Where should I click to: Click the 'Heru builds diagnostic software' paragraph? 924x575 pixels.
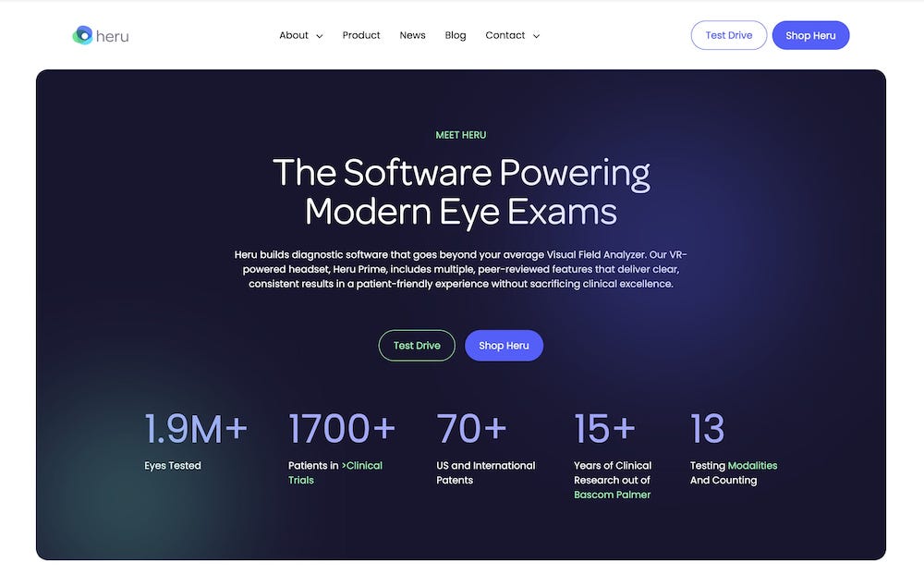click(x=461, y=269)
